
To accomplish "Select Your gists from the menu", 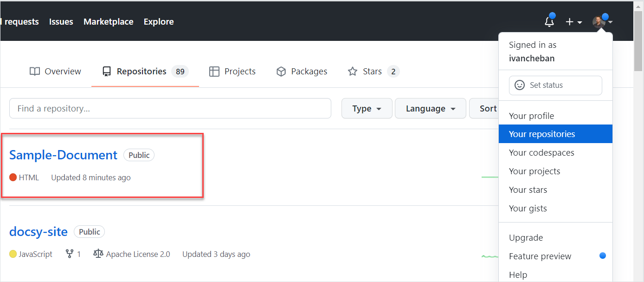I will [528, 208].
